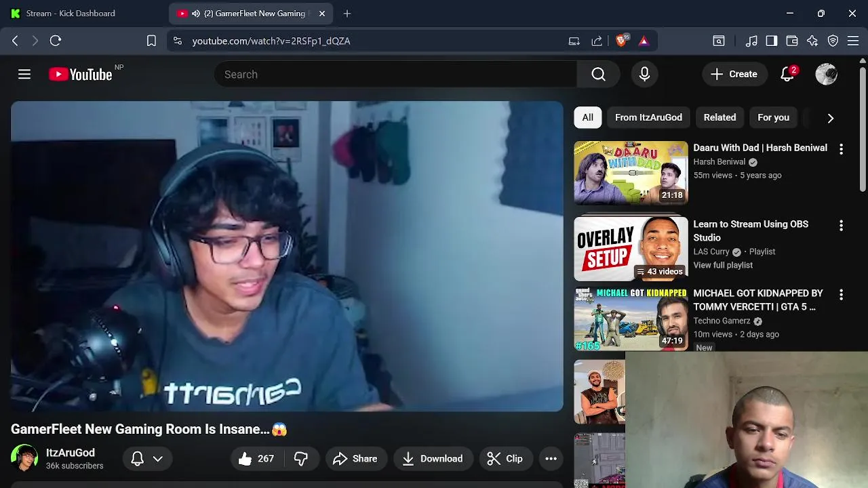This screenshot has width=868, height=488.
Task: Open options for Learn to Stream playlist
Action: [x=841, y=225]
